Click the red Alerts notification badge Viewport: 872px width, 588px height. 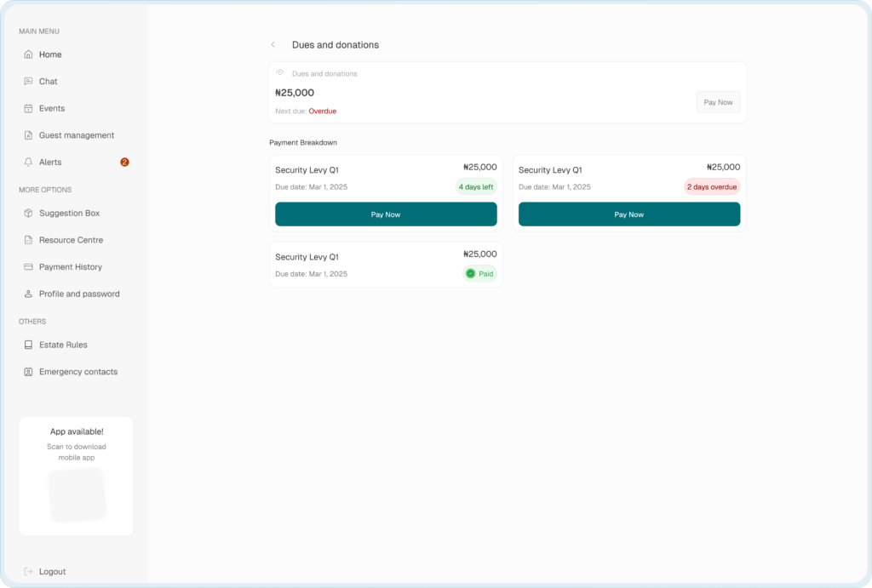point(124,162)
